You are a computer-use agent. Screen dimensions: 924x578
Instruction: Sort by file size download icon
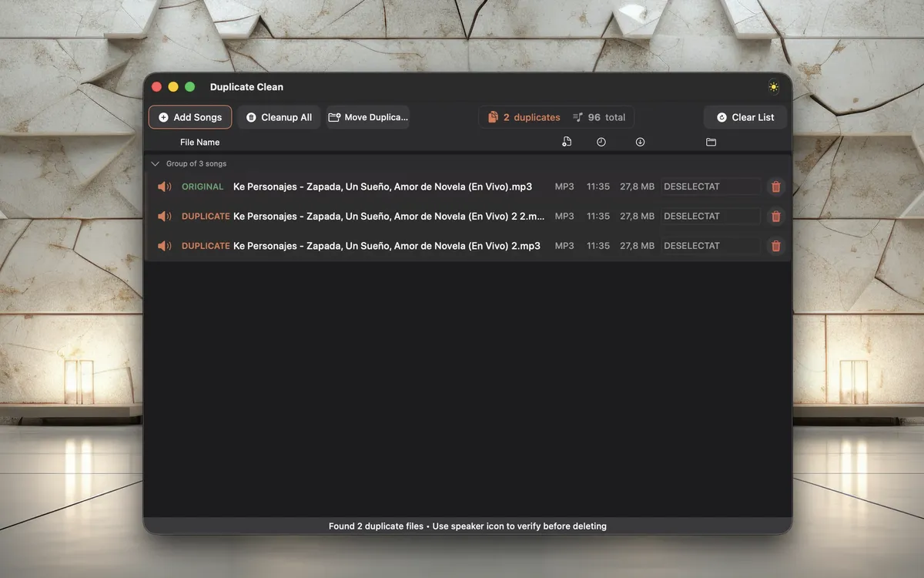click(640, 142)
